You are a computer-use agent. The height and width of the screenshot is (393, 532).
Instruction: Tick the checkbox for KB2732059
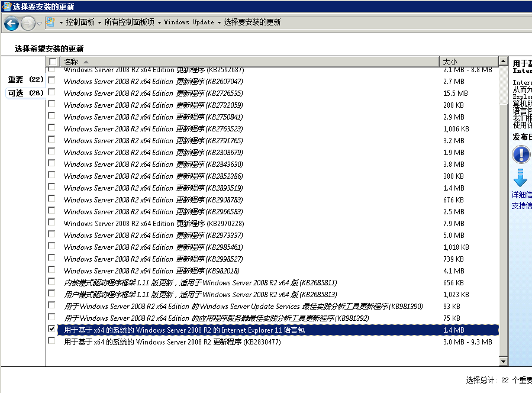(x=51, y=104)
